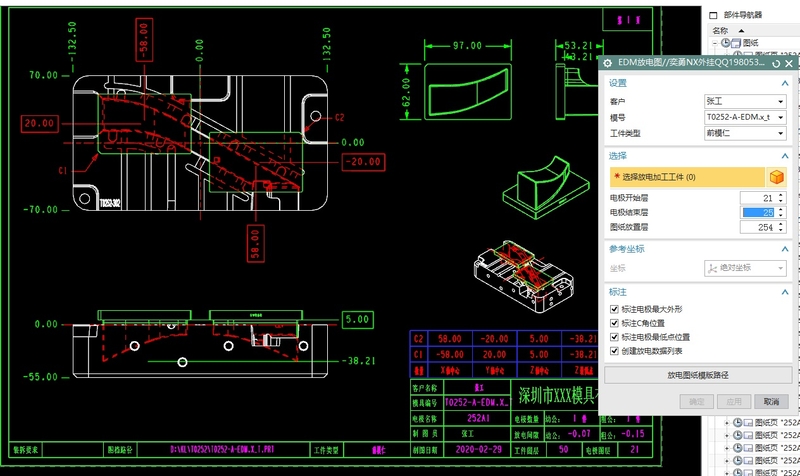Image resolution: width=800 pixels, height=476 pixels.
Task: Click the clock icon beside 图纸 root node
Action: [725, 43]
